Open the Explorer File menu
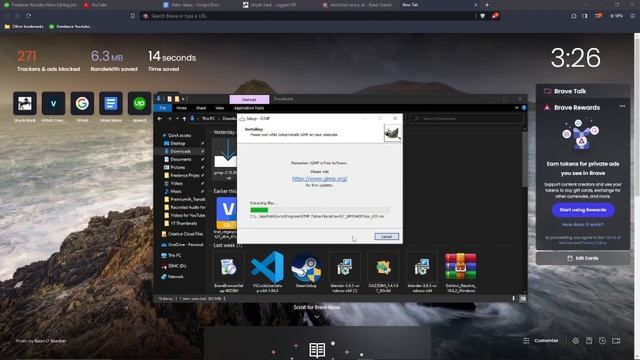Screen dimensions: 640x360 pos(163,108)
